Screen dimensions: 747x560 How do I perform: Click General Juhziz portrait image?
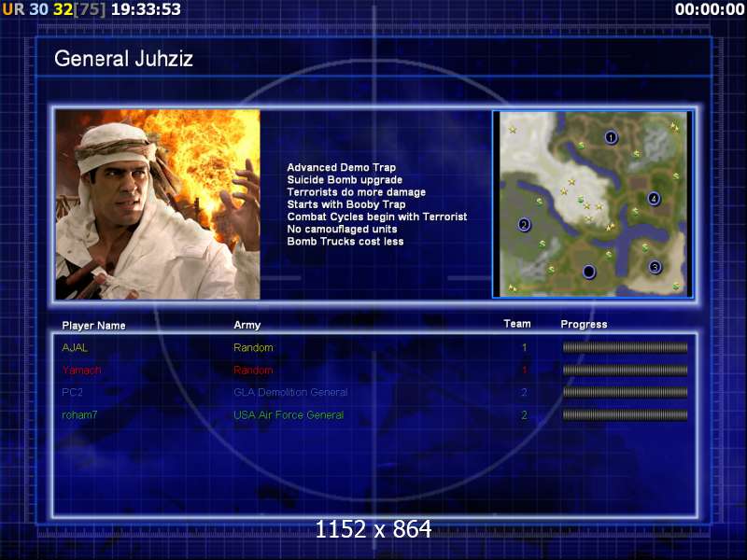[x=158, y=204]
